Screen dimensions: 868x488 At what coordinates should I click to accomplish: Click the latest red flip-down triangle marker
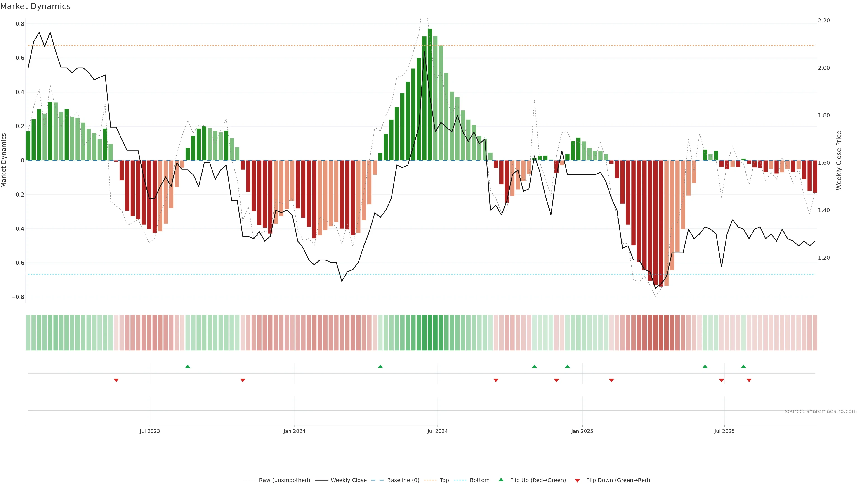click(749, 380)
